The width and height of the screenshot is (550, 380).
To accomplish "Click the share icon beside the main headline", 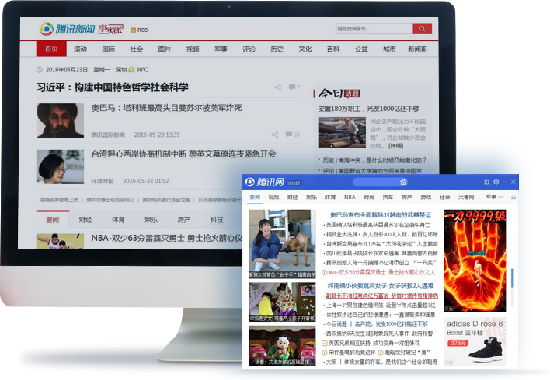I will (278, 87).
